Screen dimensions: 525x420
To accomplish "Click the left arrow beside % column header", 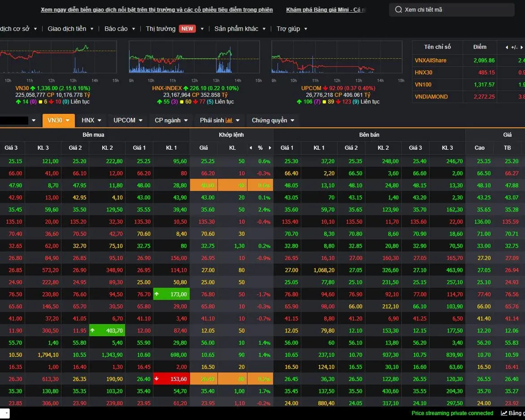I will [251, 148].
